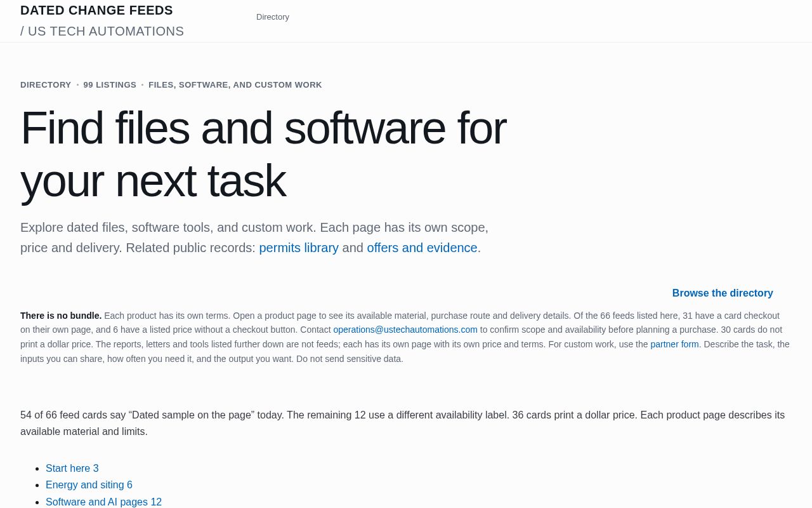Open the Directory nav item

[273, 17]
